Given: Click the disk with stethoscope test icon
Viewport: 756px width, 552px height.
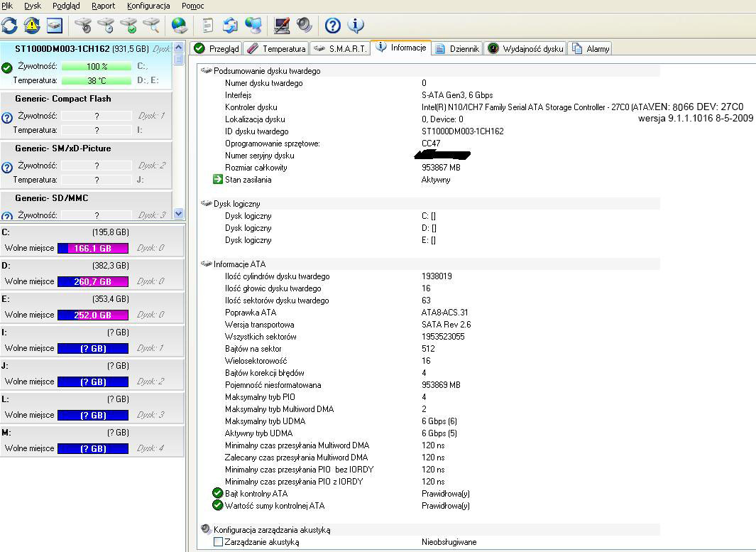Looking at the screenshot, I should tap(84, 26).
